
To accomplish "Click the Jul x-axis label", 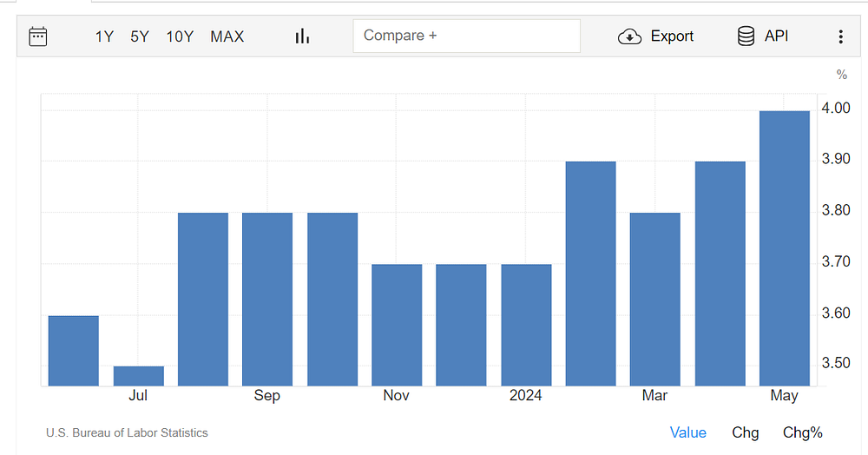I will coord(138,395).
